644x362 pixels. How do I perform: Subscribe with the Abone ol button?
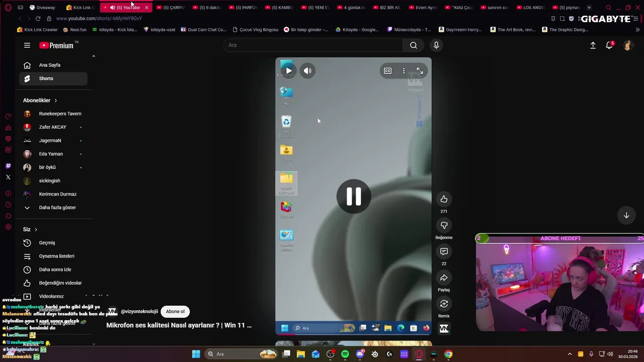coord(175,311)
